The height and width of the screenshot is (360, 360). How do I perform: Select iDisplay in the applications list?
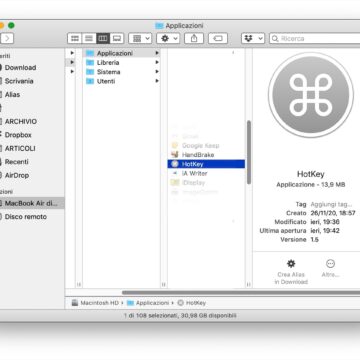[x=206, y=183]
